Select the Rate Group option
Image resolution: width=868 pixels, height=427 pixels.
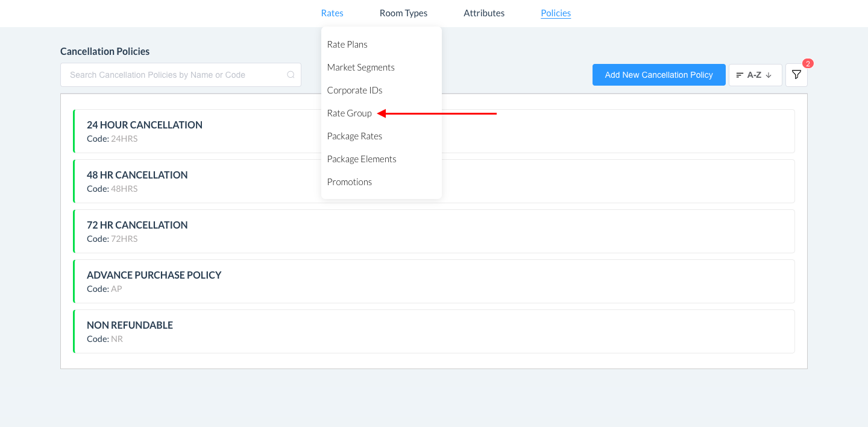(x=349, y=113)
